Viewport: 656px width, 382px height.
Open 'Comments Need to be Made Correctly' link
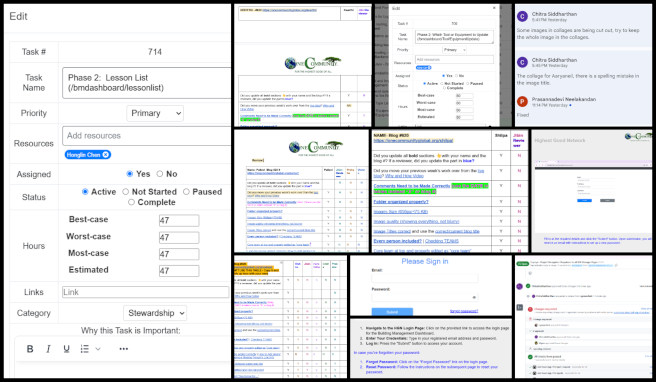pyautogui.click(x=412, y=185)
